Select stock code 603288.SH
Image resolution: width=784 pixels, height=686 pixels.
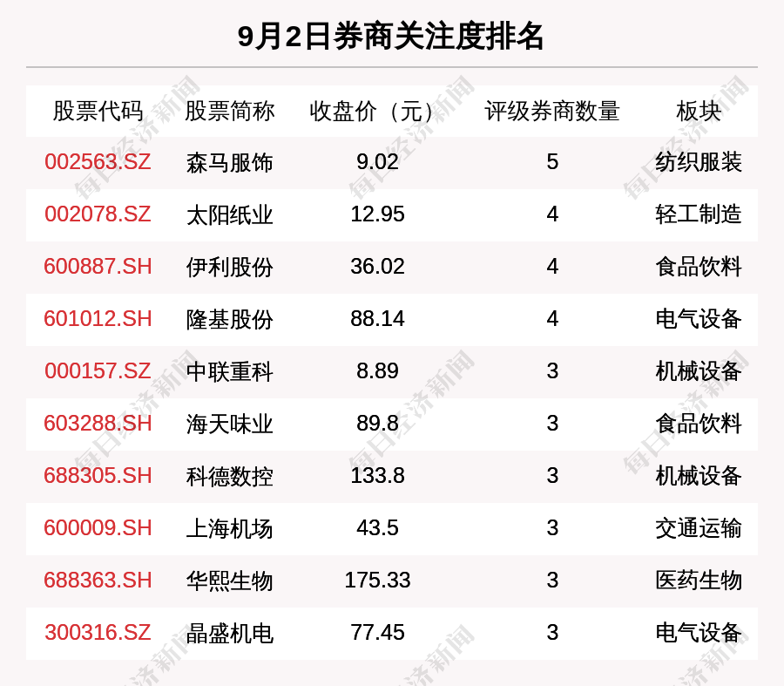[x=98, y=424]
